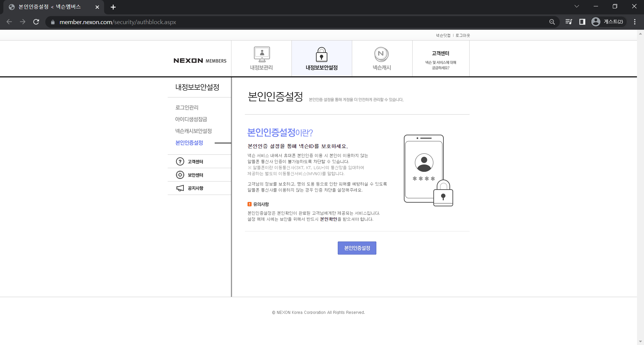
Task: Open the 공지사항 sidebar link text
Action: tap(196, 188)
